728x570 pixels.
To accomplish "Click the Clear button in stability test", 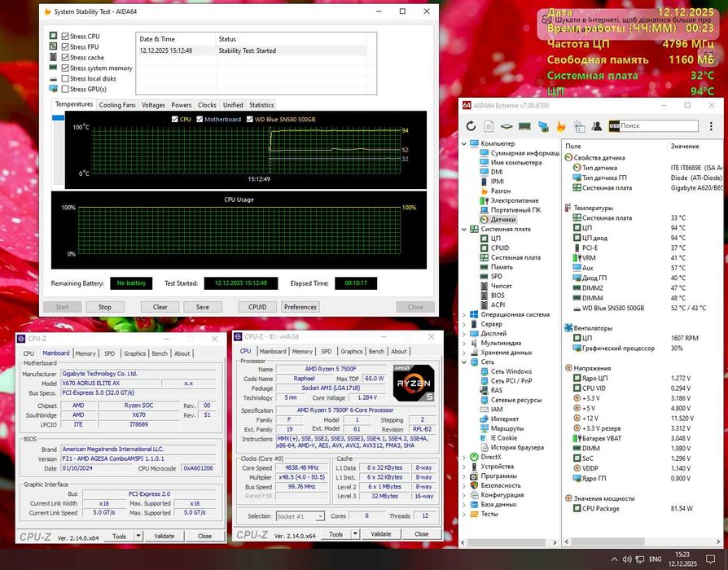I will click(160, 307).
